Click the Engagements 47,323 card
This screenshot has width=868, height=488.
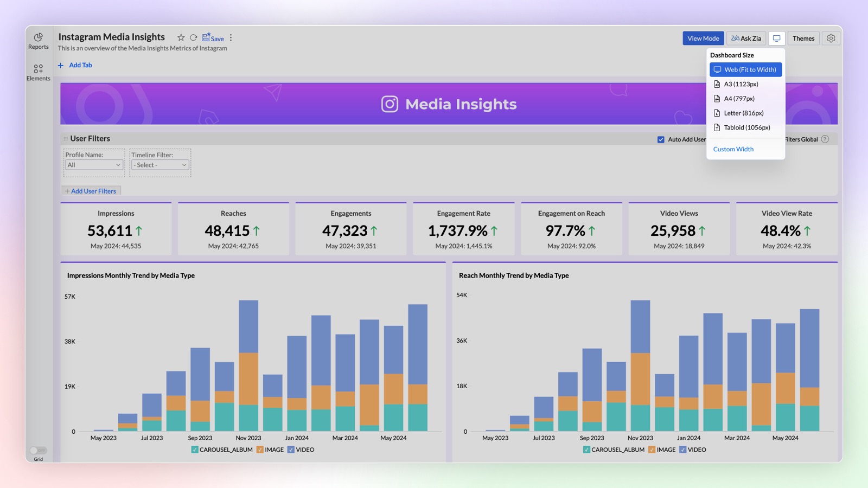350,229
